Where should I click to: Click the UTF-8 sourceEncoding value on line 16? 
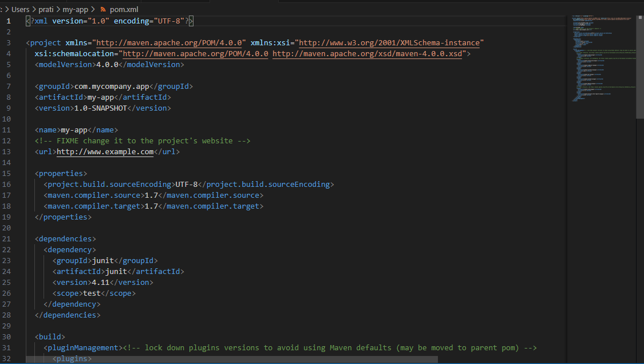click(x=187, y=185)
